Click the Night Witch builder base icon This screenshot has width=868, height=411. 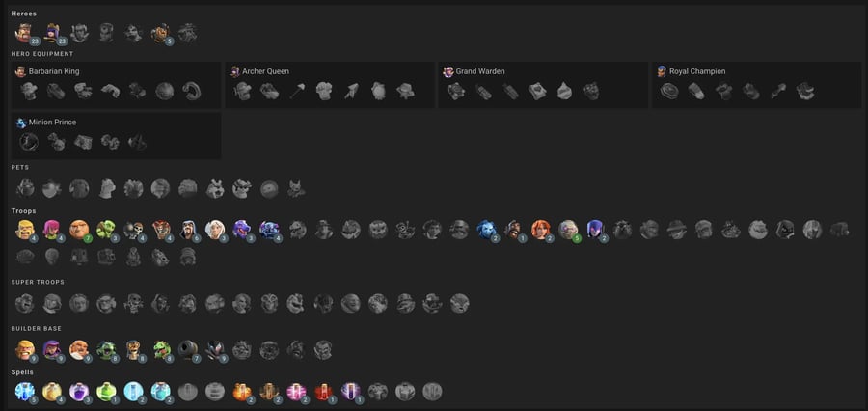coord(215,350)
